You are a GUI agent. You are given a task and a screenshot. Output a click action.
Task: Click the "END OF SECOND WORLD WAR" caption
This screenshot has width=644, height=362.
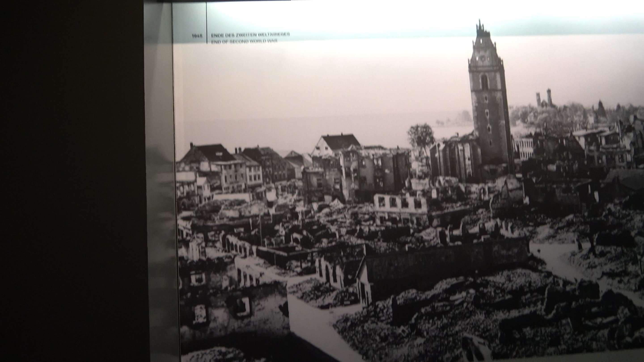pos(244,42)
